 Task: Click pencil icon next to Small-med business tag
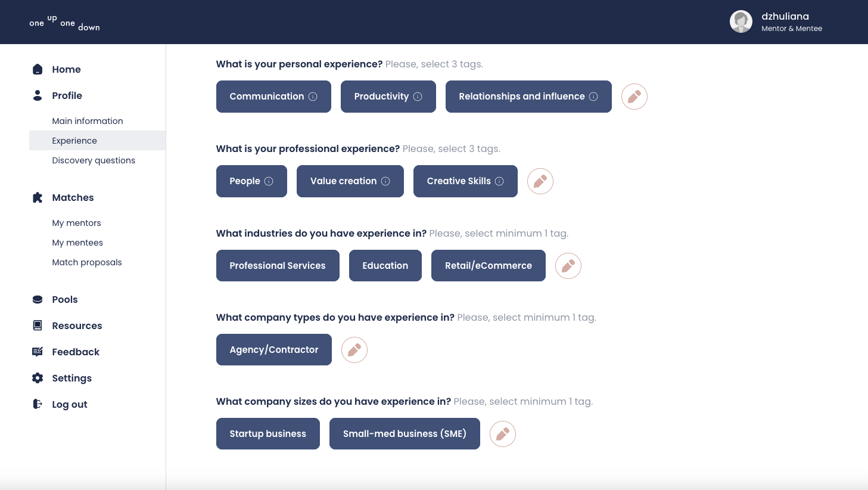(503, 434)
